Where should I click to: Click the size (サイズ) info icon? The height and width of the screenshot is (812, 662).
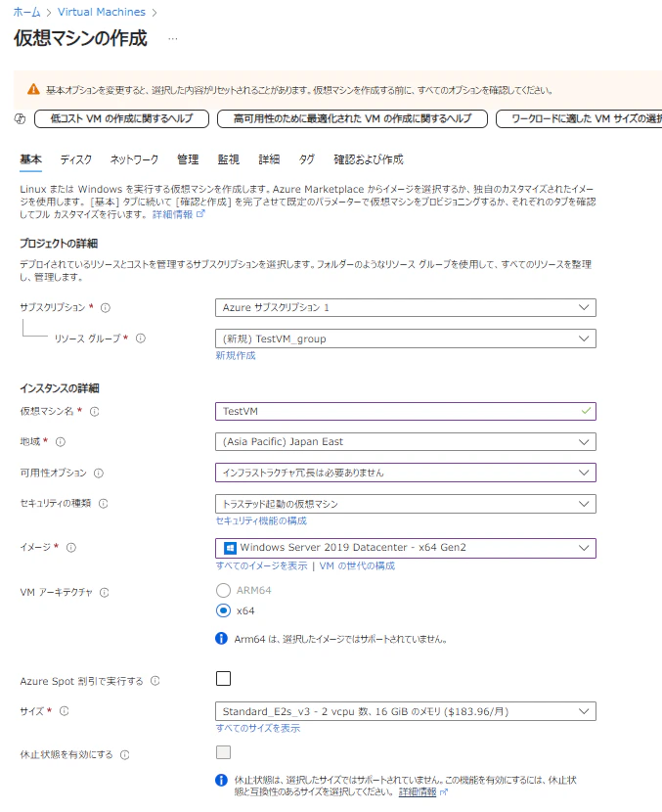pyautogui.click(x=65, y=711)
